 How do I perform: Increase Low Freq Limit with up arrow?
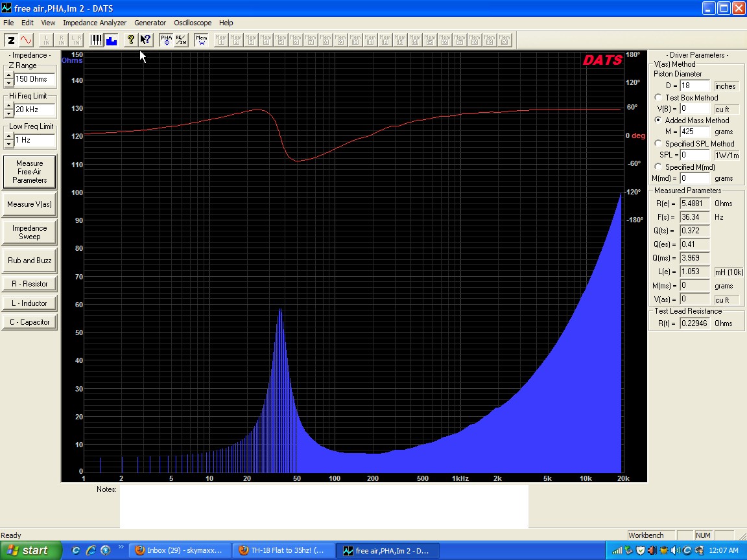8,136
